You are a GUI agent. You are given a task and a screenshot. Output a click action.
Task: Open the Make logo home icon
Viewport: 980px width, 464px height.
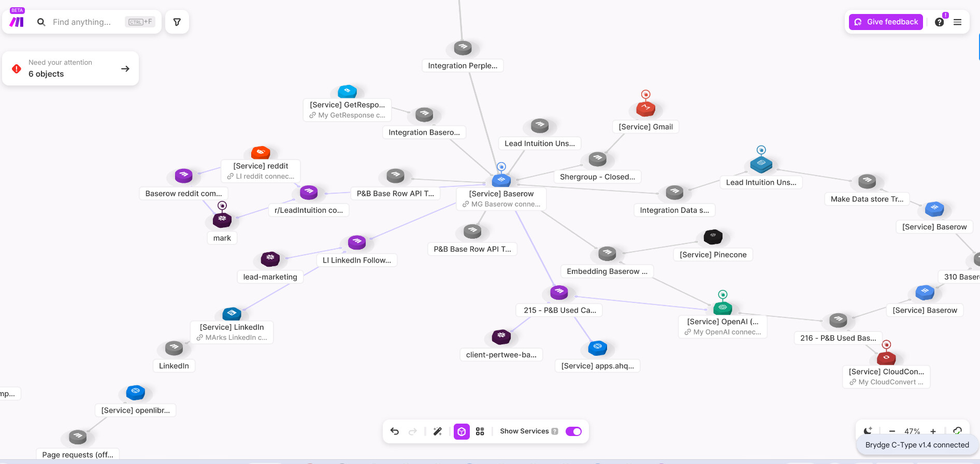click(17, 22)
